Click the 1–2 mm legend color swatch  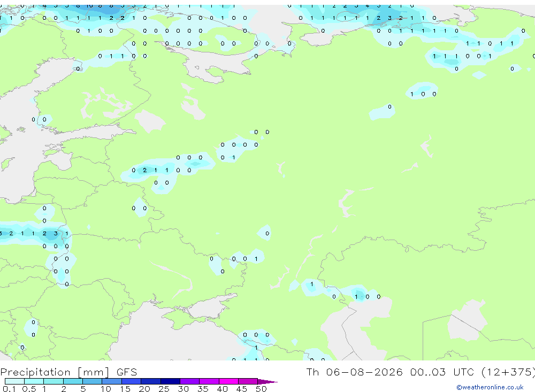click(53, 381)
